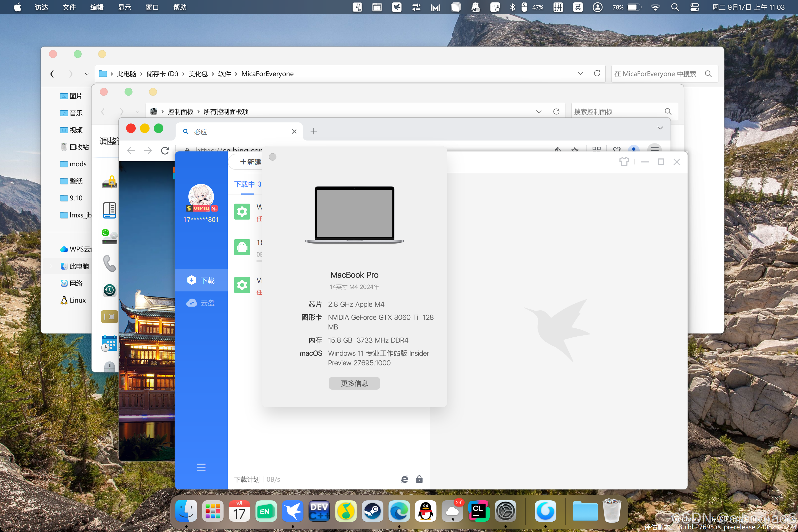The image size is (798, 532).
Task: Click the Wi-Fi icon in menu bar
Action: coord(655,7)
